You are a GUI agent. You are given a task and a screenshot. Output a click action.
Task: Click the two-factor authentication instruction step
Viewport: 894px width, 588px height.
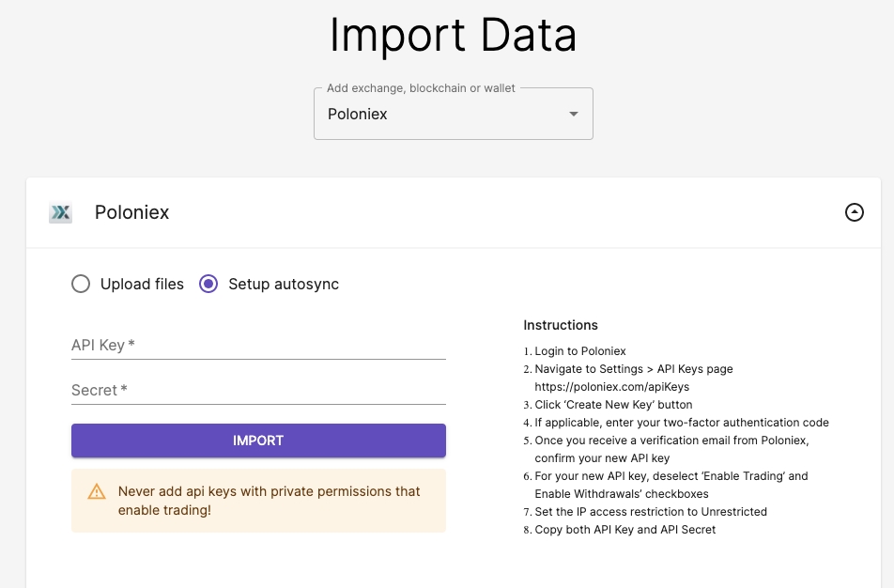click(x=682, y=422)
